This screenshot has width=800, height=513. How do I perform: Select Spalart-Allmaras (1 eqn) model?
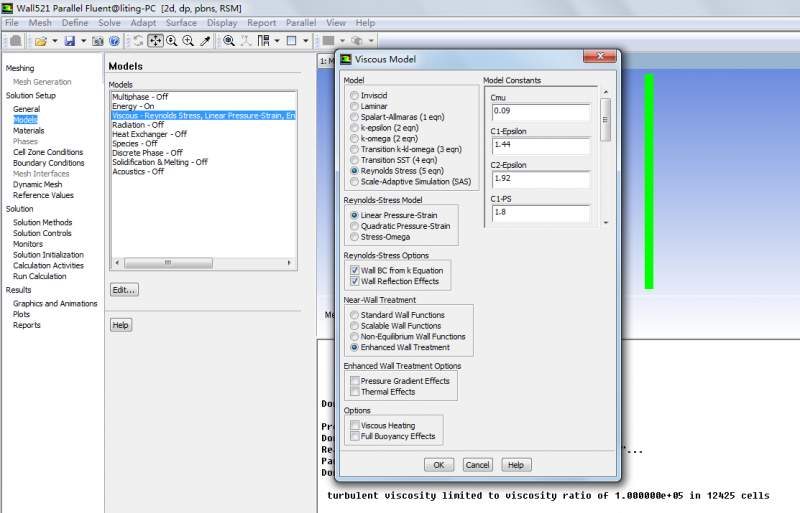(354, 117)
